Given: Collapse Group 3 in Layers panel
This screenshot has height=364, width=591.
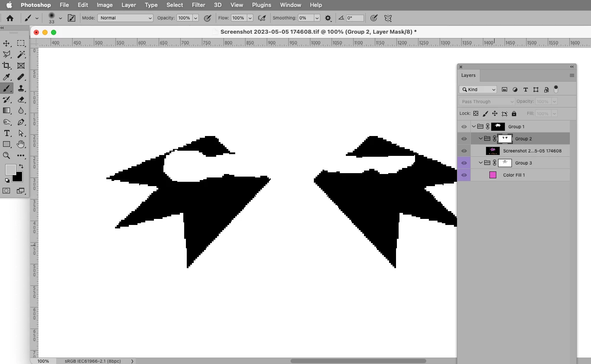Looking at the screenshot, I should point(481,163).
